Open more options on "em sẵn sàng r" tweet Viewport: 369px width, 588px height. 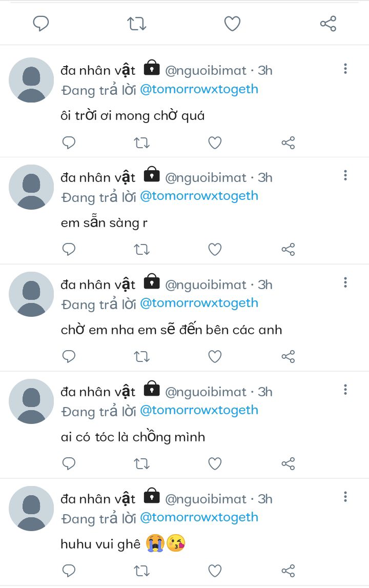[x=345, y=176]
